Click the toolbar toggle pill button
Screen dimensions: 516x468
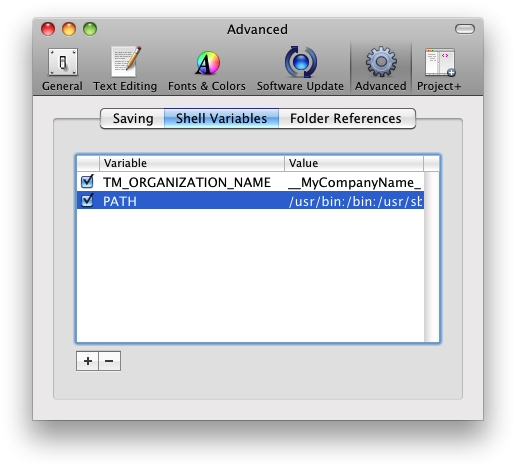465,29
